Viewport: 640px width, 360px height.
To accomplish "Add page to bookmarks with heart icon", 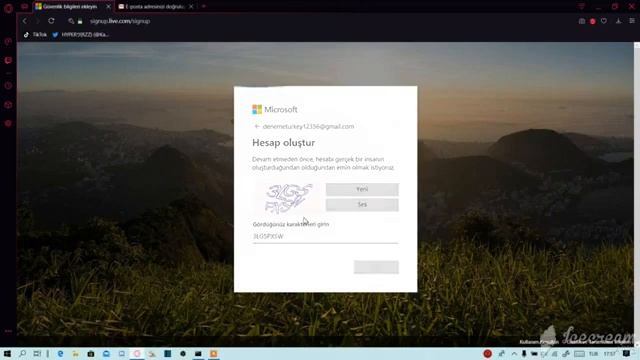I will click(x=604, y=21).
